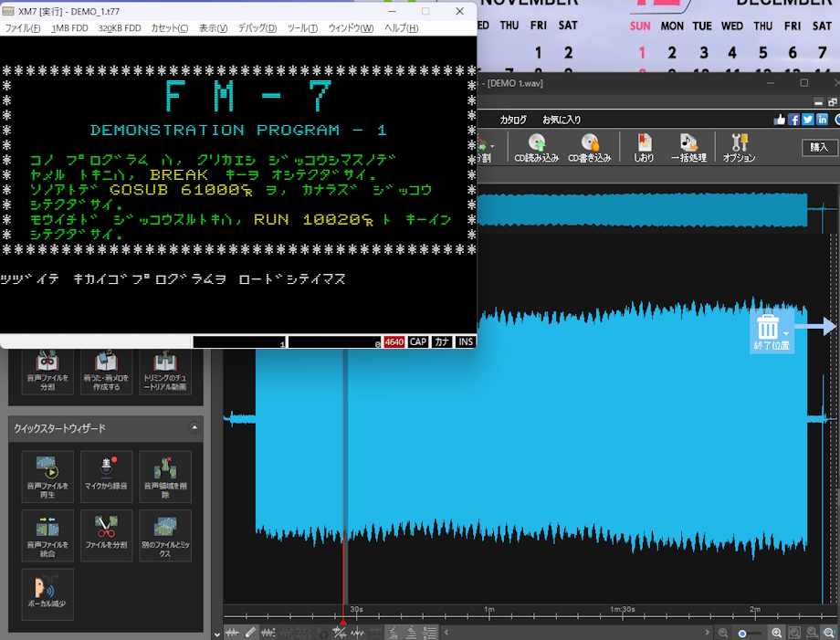The height and width of the screenshot is (640, 840).
Task: Start the ボーカル減少 wizard
Action: 47,594
